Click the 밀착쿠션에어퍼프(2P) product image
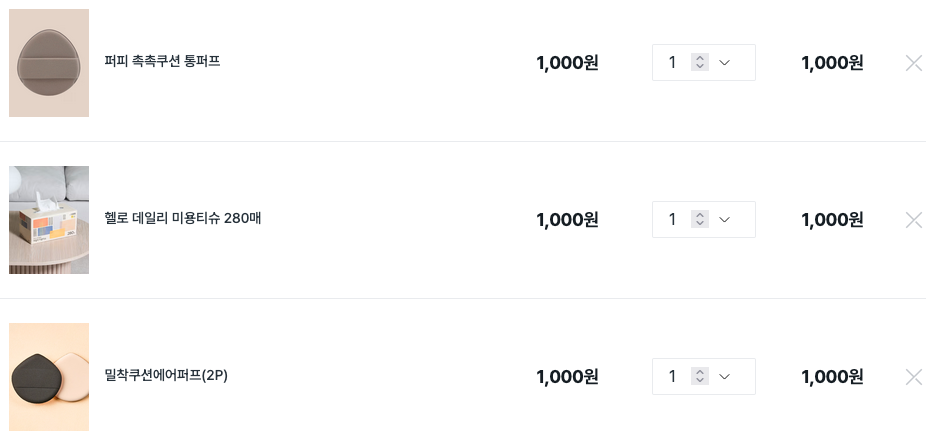927x442 pixels. click(49, 377)
